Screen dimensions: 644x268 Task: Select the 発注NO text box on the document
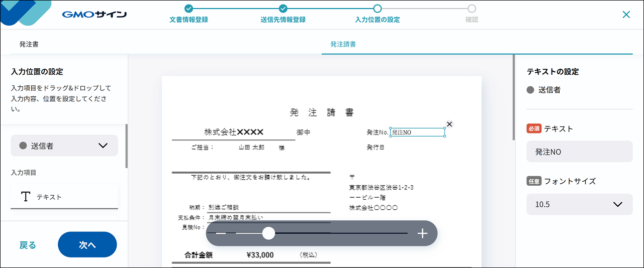tap(417, 132)
